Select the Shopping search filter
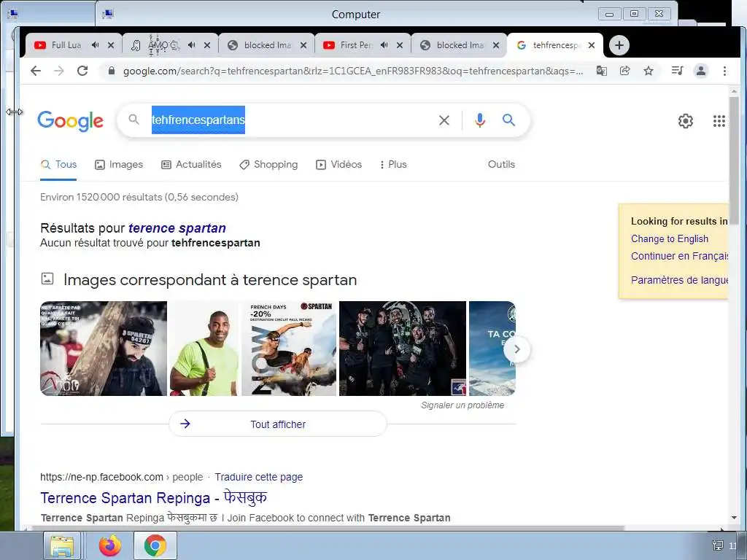The height and width of the screenshot is (560, 747). (x=268, y=165)
